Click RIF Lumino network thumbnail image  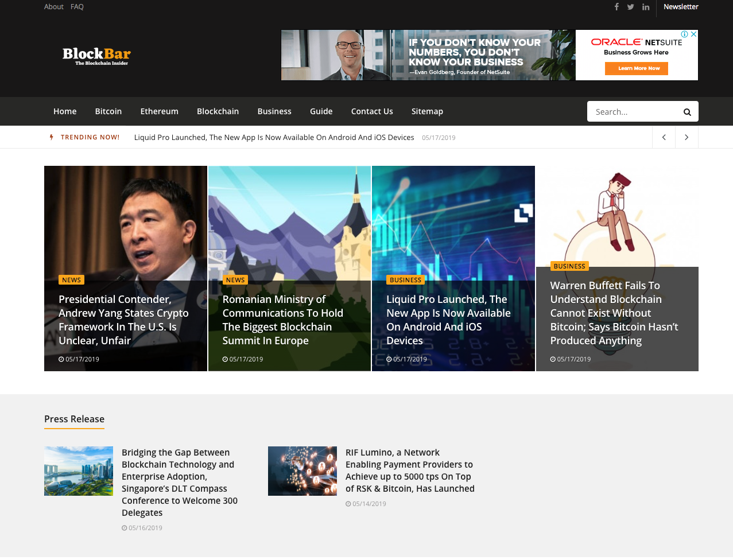click(x=302, y=471)
